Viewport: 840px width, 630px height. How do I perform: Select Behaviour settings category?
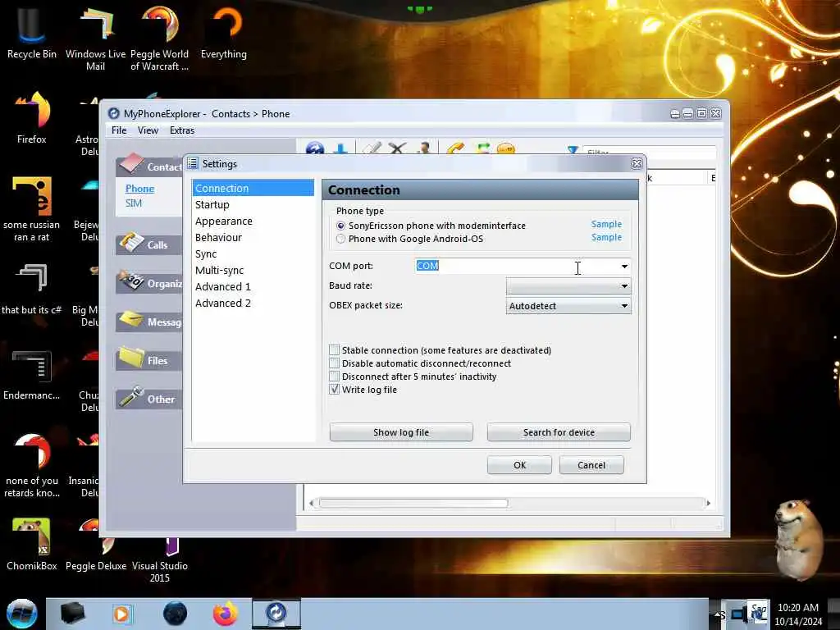tap(253, 237)
